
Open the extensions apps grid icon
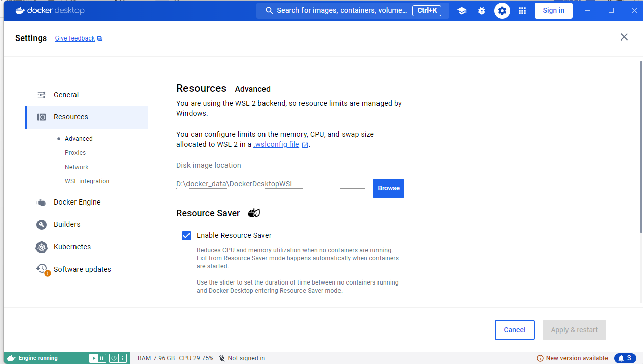coord(522,11)
